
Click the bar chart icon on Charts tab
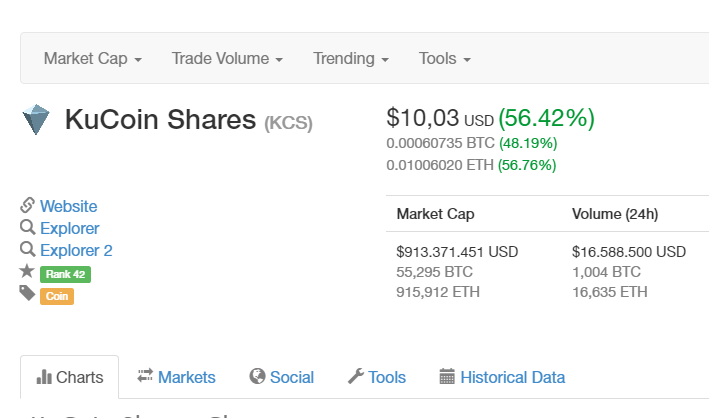tap(44, 377)
